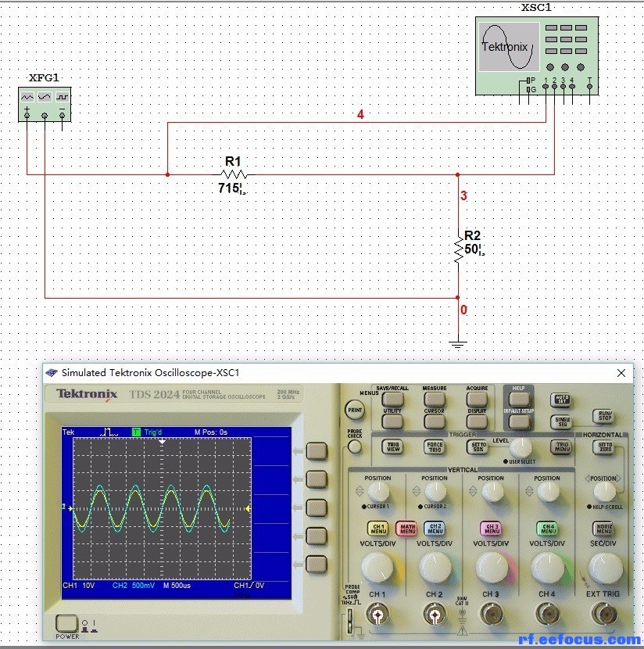This screenshot has height=649, width=644.
Task: Click the net label '4' on the wire
Action: pos(360,114)
